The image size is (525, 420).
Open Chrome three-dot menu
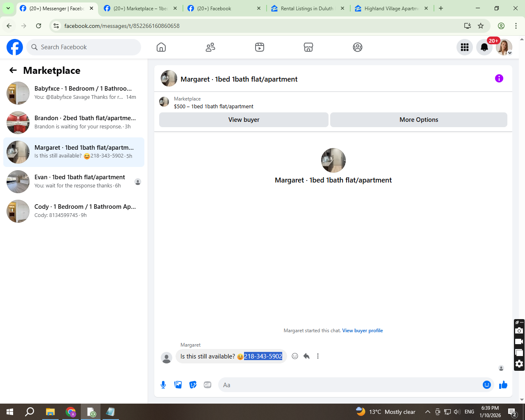tap(516, 26)
